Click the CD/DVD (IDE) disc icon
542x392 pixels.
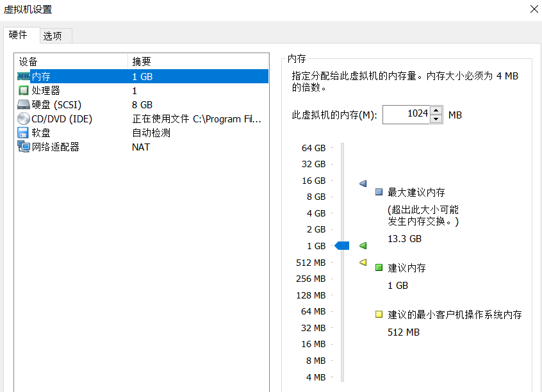coord(24,118)
